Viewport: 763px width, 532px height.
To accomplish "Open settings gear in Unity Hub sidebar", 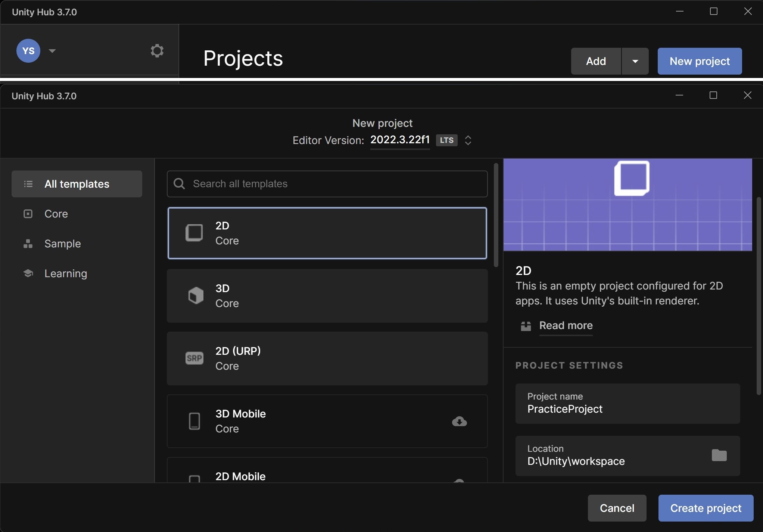I will [157, 51].
